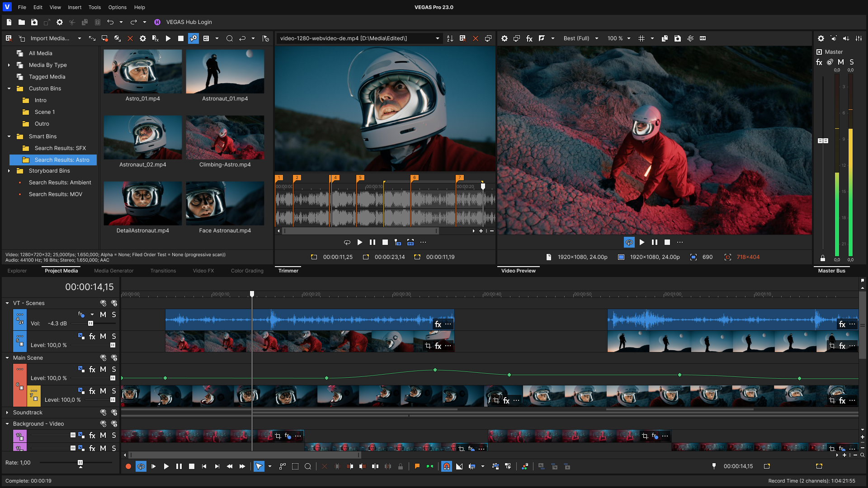Activate the Hover Scrub tool in Project Media
This screenshot has width=868, height=488.
click(x=193, y=38)
